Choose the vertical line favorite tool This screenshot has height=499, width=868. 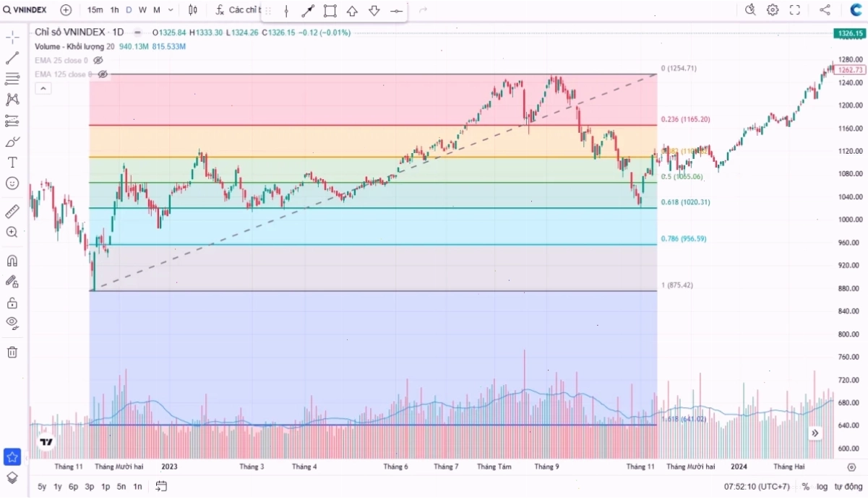coord(286,11)
